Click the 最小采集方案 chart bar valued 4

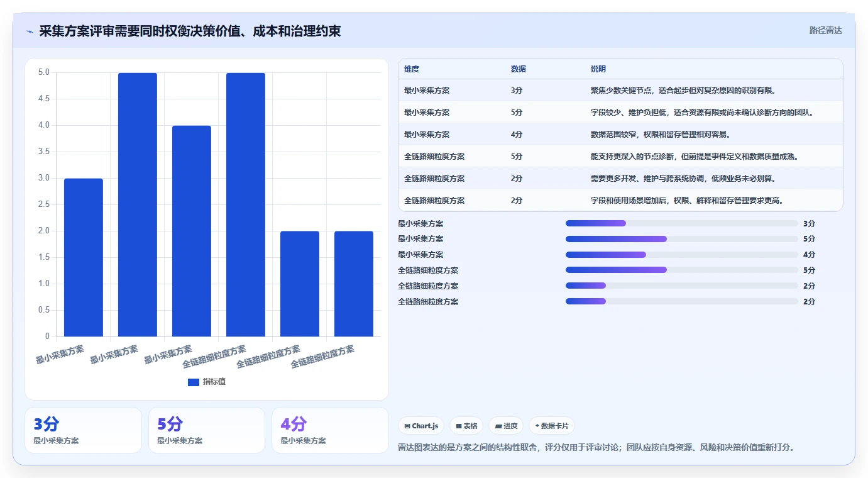click(192, 231)
